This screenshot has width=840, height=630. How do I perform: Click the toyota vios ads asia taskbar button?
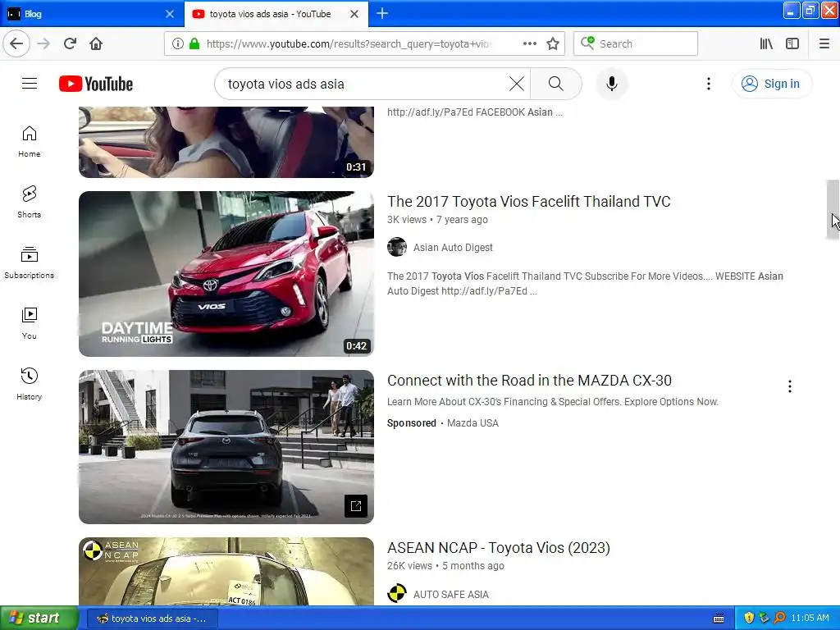[153, 619]
